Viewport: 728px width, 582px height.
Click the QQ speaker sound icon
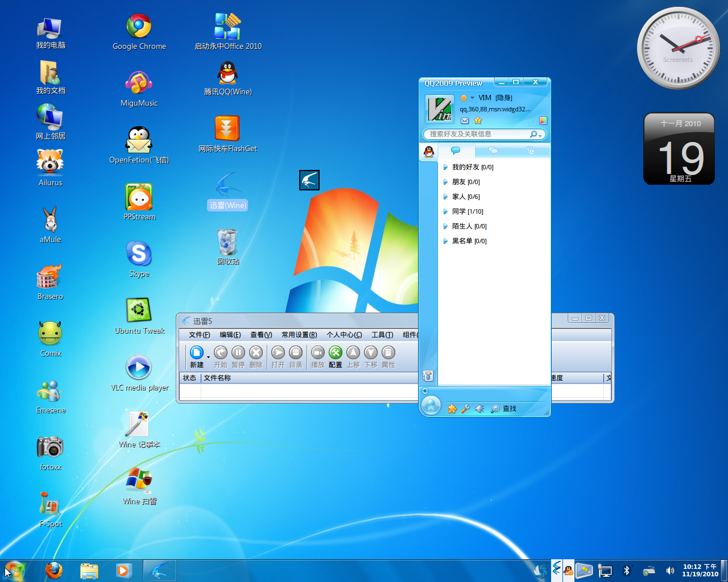pyautogui.click(x=479, y=409)
